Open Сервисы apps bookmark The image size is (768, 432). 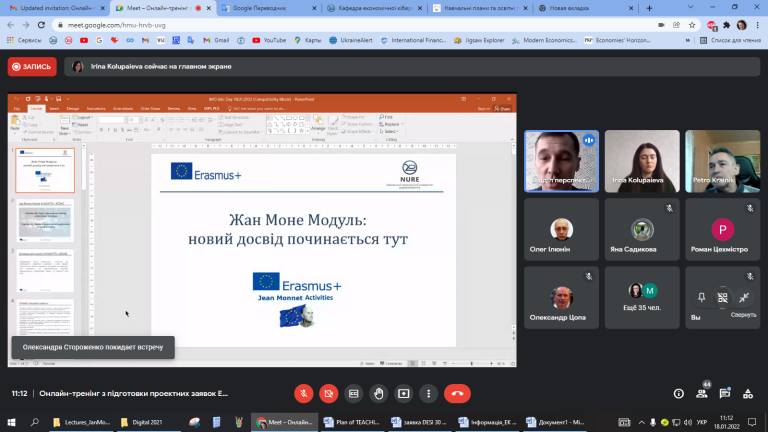tap(24, 40)
